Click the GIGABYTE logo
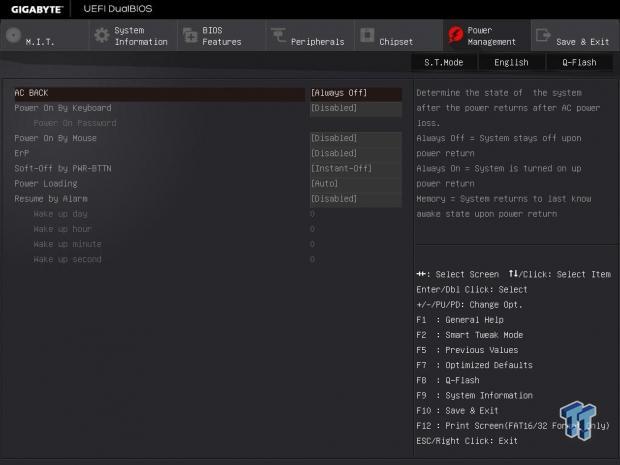620x465 pixels. click(x=37, y=9)
